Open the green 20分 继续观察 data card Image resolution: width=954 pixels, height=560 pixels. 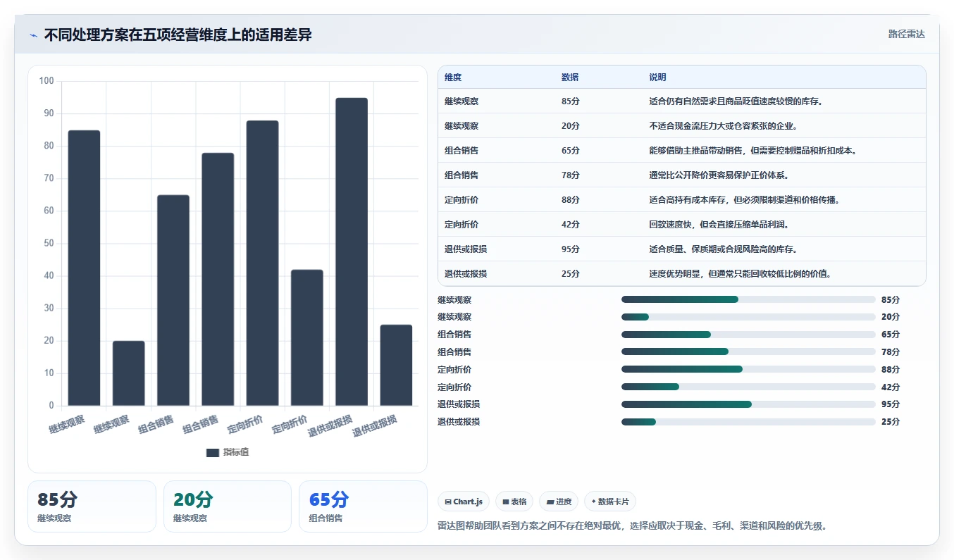click(x=227, y=506)
